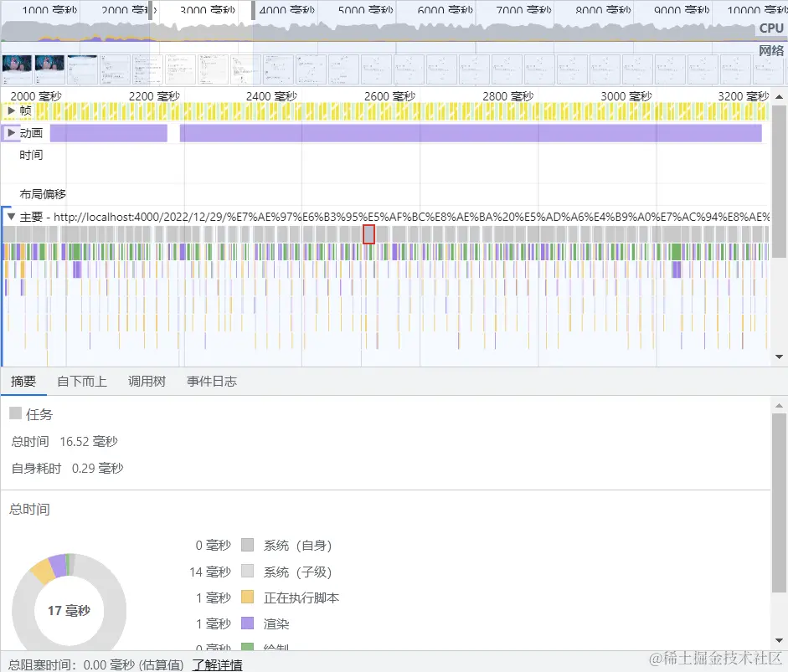Screen dimensions: 788x672
Task: Click the 布局偏移 track label
Action: click(43, 194)
